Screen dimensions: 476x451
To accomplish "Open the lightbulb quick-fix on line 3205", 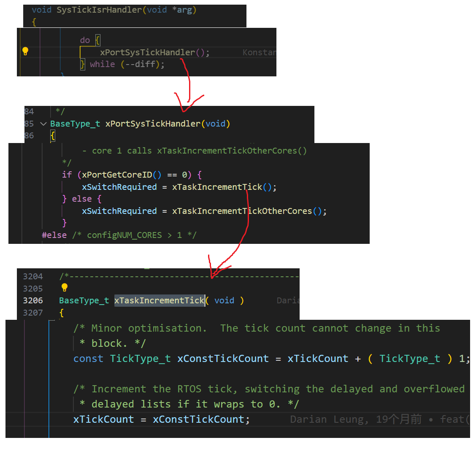I will click(65, 287).
